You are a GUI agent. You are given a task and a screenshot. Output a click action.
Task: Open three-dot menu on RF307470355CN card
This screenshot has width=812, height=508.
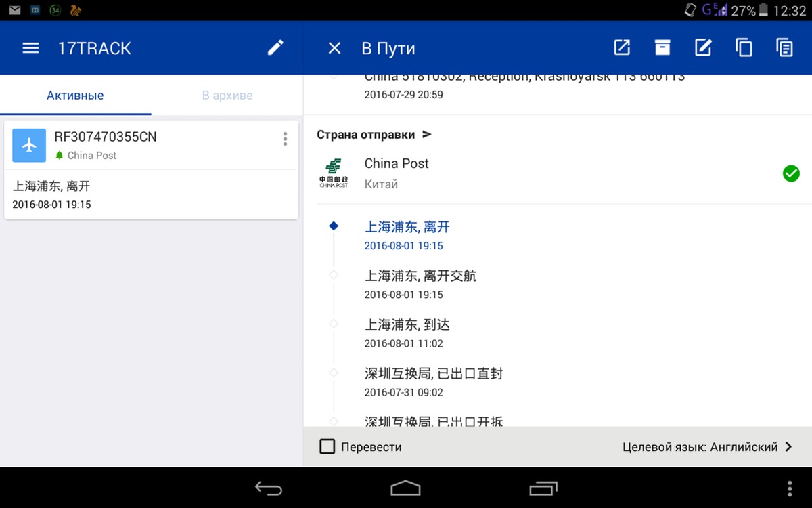[285, 139]
